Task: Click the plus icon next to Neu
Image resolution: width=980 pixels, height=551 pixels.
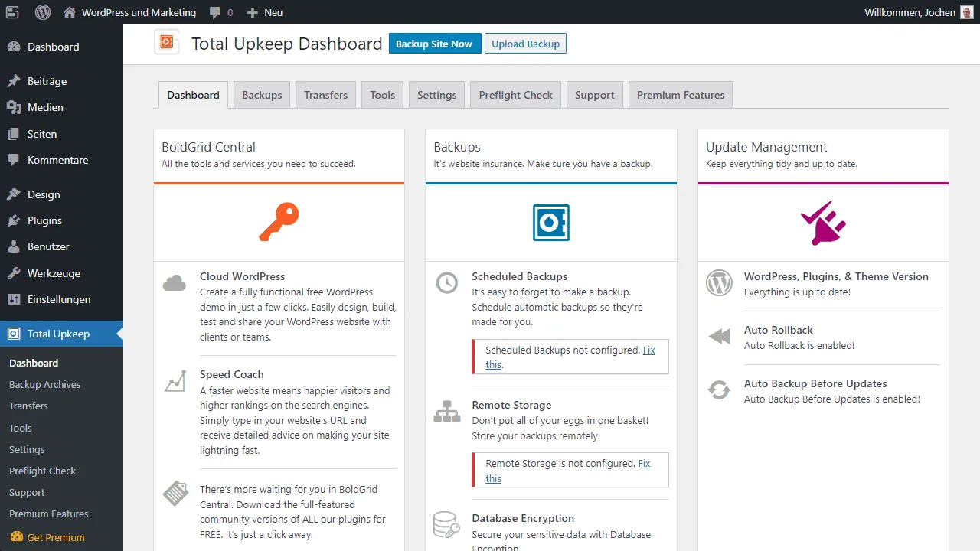Action: click(x=253, y=13)
